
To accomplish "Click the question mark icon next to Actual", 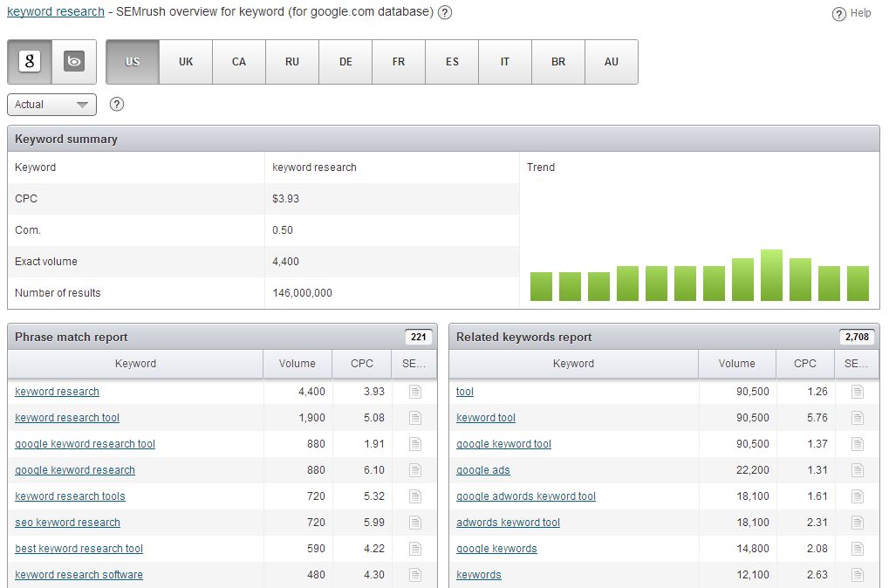I will tap(117, 105).
